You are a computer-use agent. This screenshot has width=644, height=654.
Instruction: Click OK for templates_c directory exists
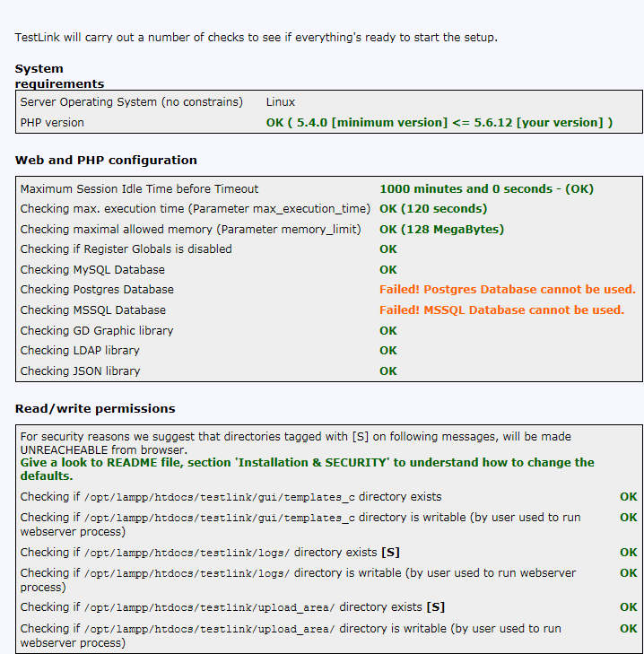(628, 497)
